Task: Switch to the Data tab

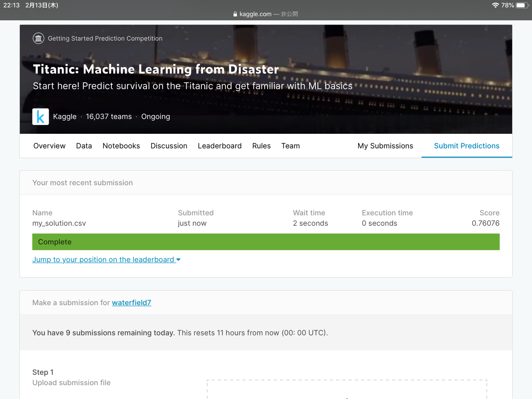Action: [x=84, y=146]
